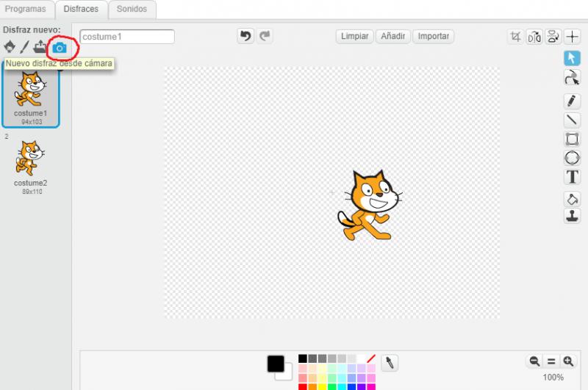
Task: Click the 94x103 size label
Action: [x=32, y=122]
